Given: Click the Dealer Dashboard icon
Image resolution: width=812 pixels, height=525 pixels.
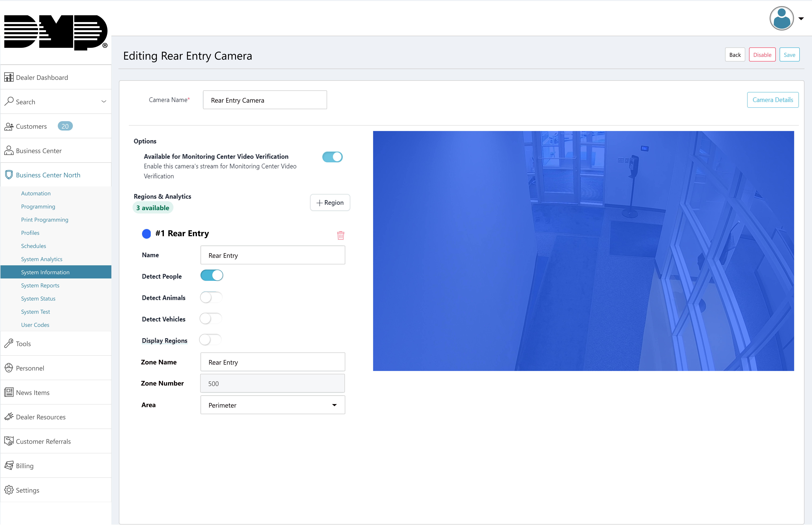Looking at the screenshot, I should [x=9, y=77].
